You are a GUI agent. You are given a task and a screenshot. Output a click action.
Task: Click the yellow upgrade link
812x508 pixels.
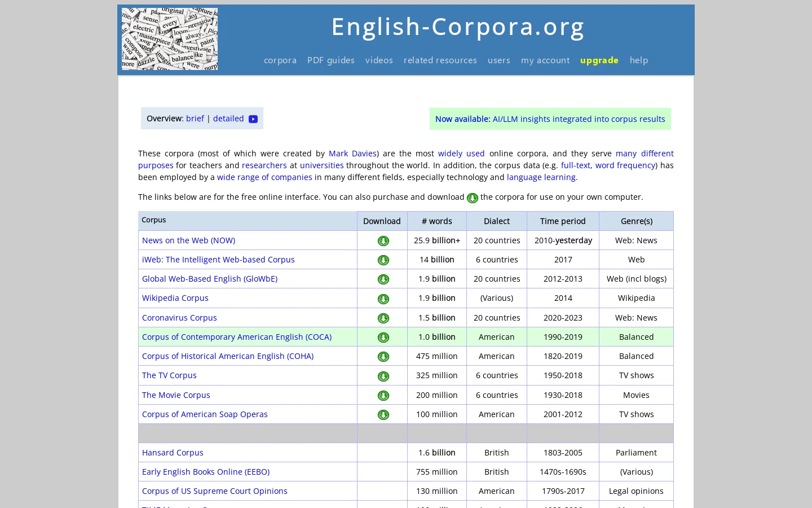599,60
